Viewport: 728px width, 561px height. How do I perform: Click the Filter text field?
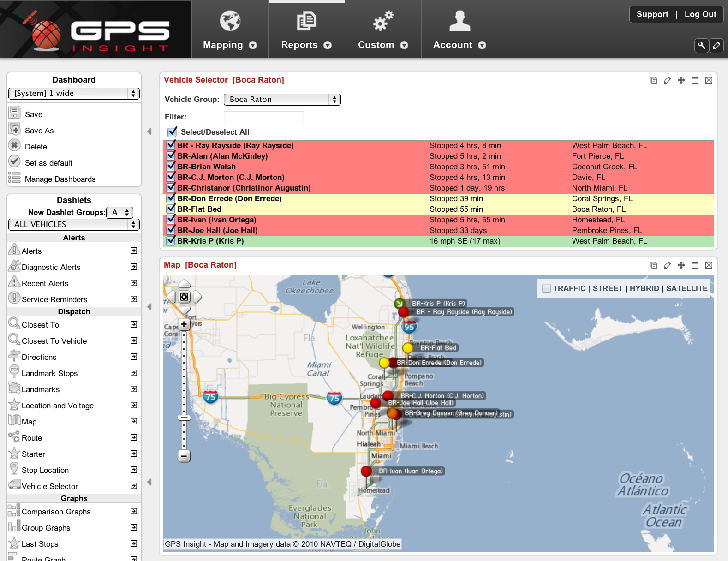(263, 118)
